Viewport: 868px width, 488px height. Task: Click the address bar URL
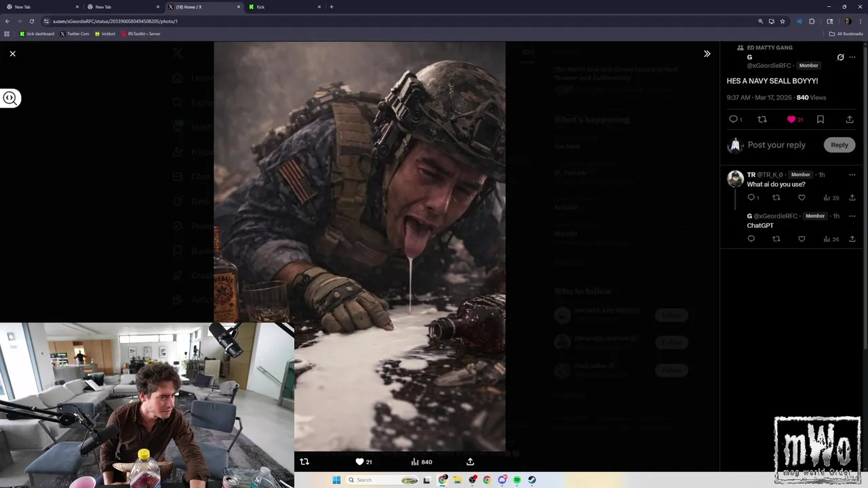(x=115, y=21)
